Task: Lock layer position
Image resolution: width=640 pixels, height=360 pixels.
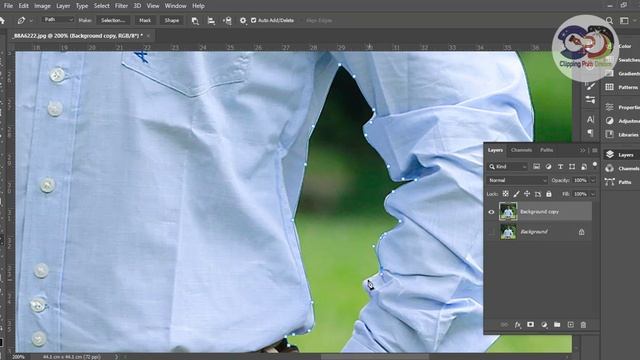Action: click(527, 194)
